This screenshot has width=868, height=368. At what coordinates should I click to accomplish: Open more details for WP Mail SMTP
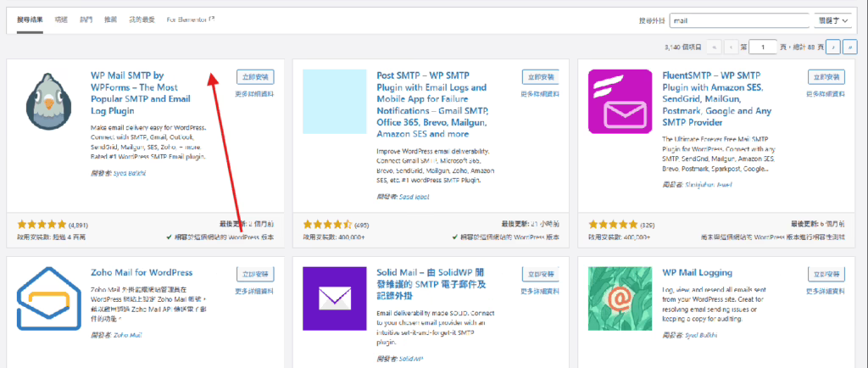click(254, 94)
